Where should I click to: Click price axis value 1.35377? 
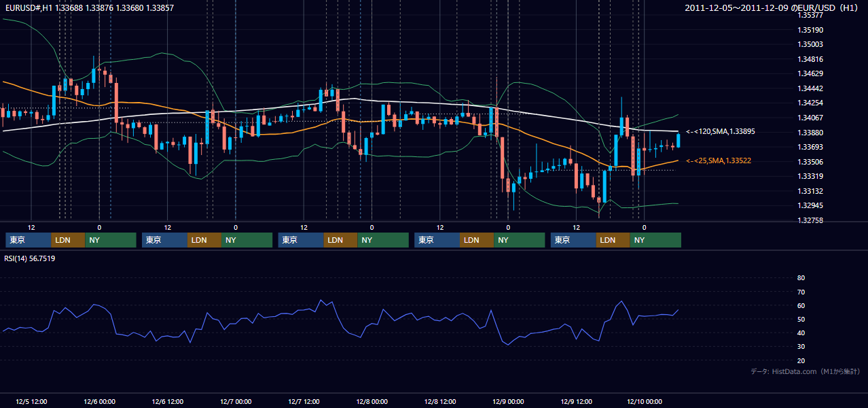(810, 15)
